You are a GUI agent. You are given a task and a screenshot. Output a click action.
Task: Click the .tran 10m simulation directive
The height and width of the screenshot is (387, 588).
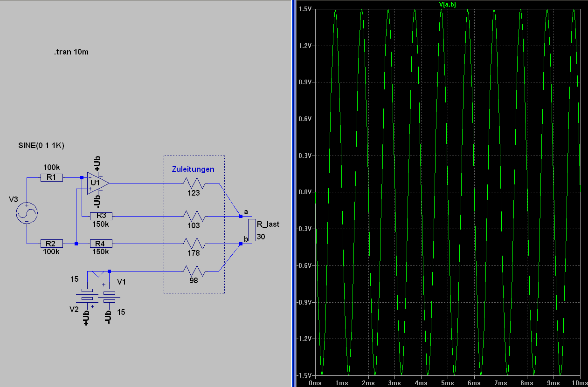point(71,52)
